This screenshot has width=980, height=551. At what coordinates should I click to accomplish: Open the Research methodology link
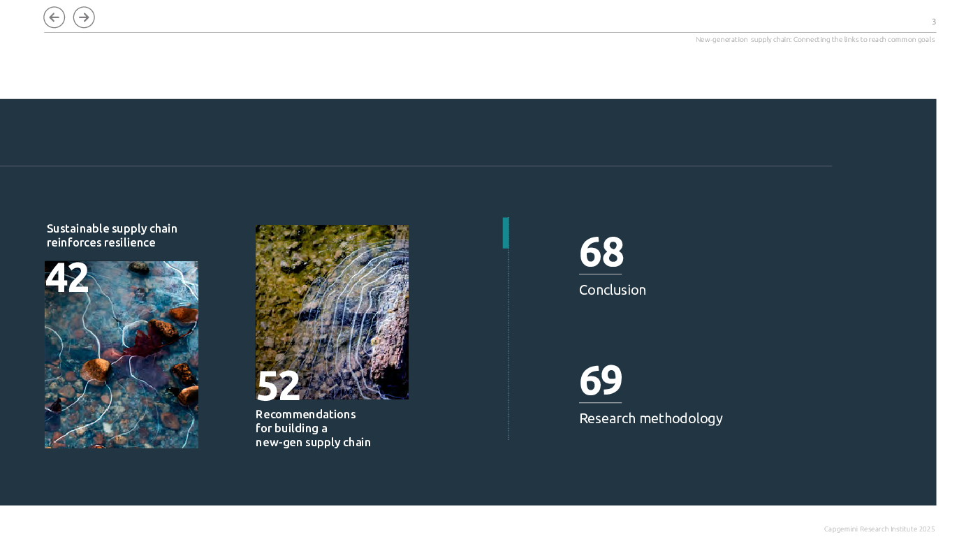[651, 418]
